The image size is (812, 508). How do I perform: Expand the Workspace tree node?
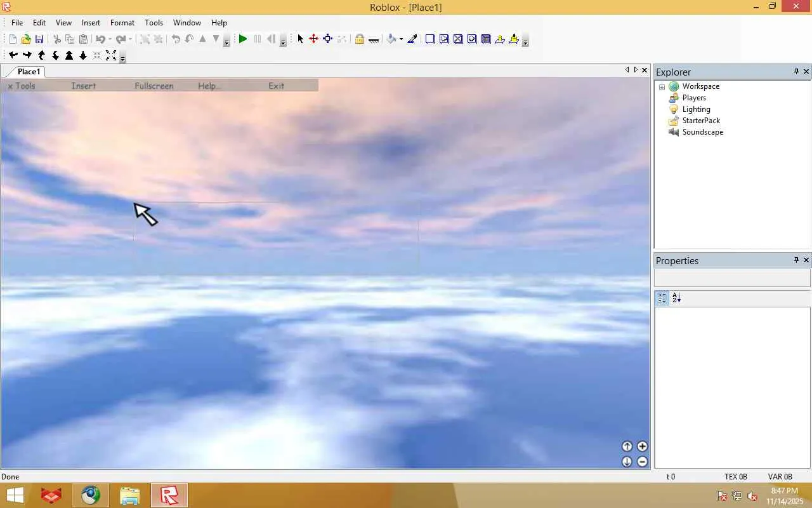tap(662, 87)
